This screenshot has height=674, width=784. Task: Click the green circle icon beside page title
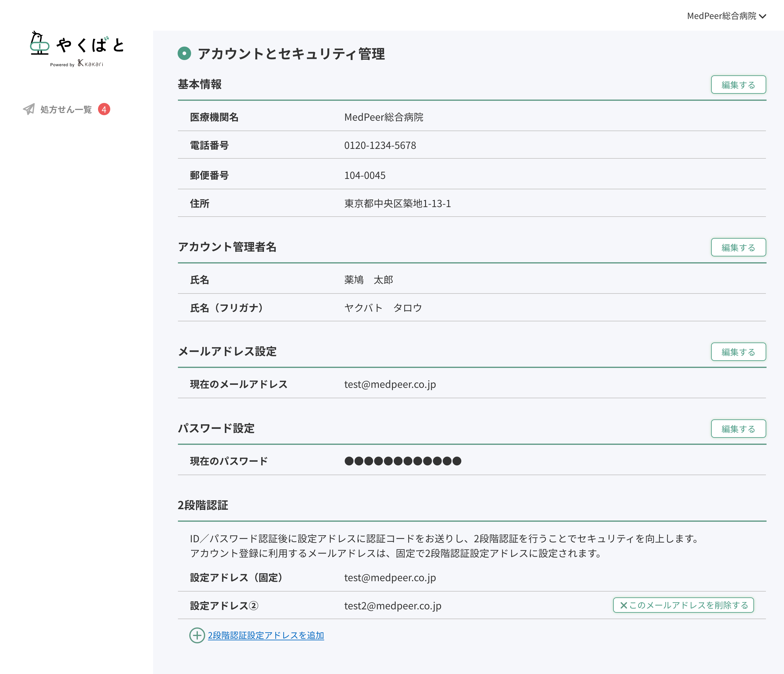pos(184,53)
